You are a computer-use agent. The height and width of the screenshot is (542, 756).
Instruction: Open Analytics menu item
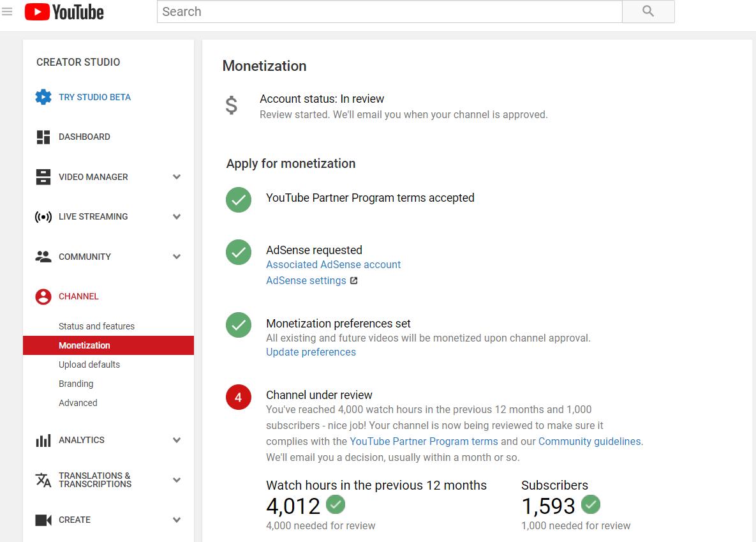coord(82,440)
